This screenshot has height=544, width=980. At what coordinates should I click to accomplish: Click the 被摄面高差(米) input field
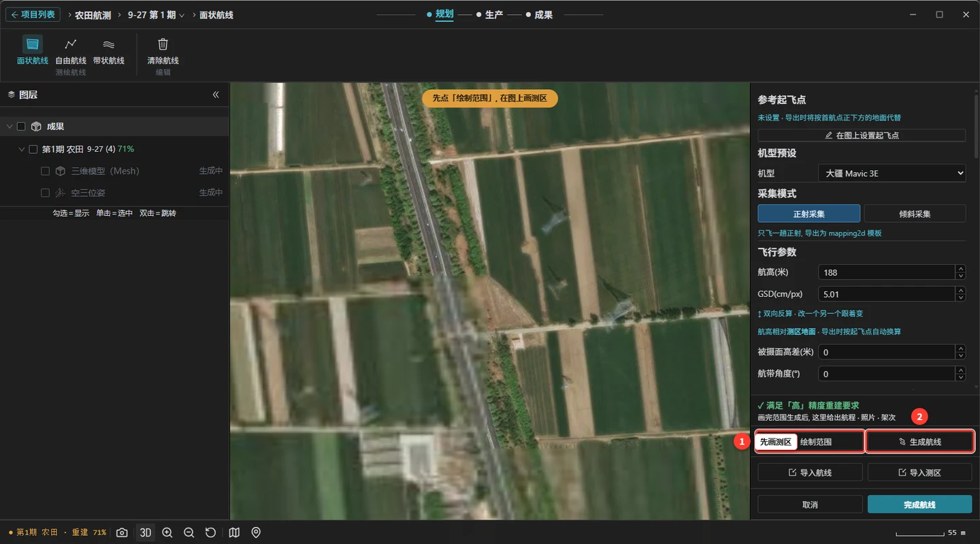(887, 352)
